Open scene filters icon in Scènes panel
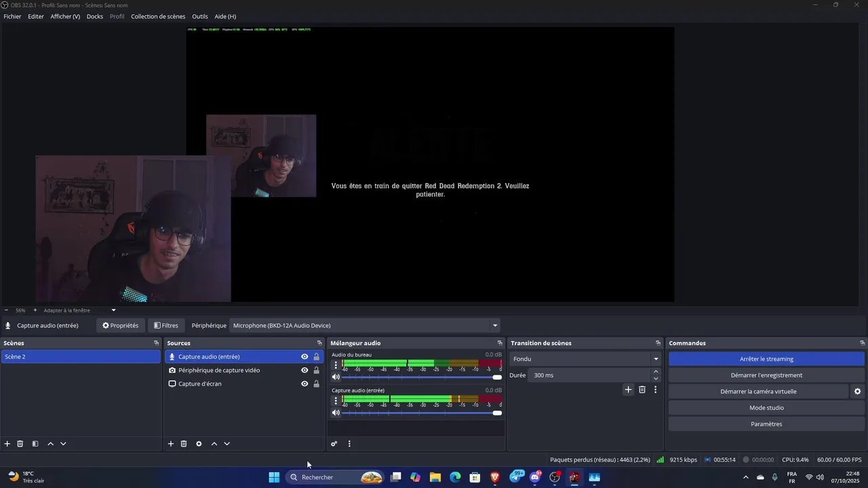This screenshot has width=868, height=488. [x=35, y=444]
